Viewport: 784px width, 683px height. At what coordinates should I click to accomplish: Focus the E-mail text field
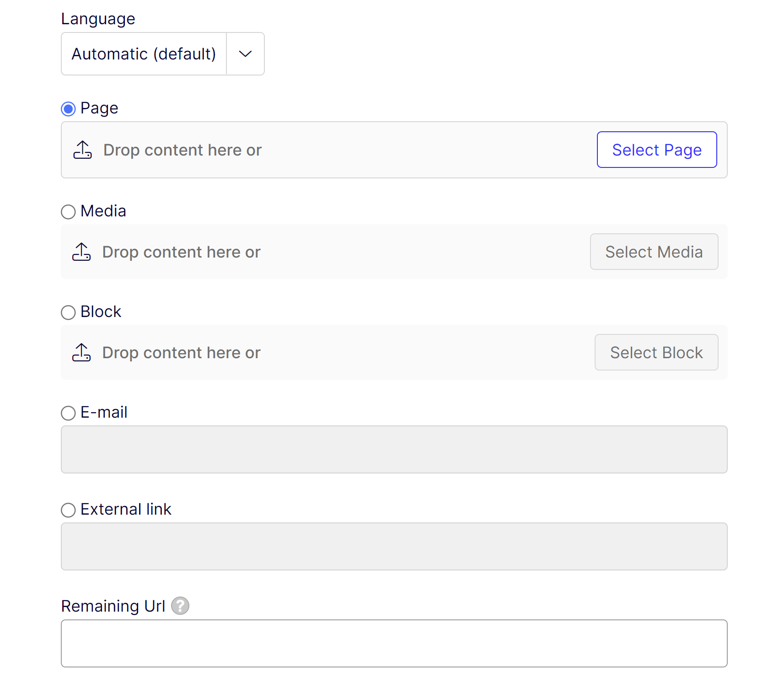[394, 449]
